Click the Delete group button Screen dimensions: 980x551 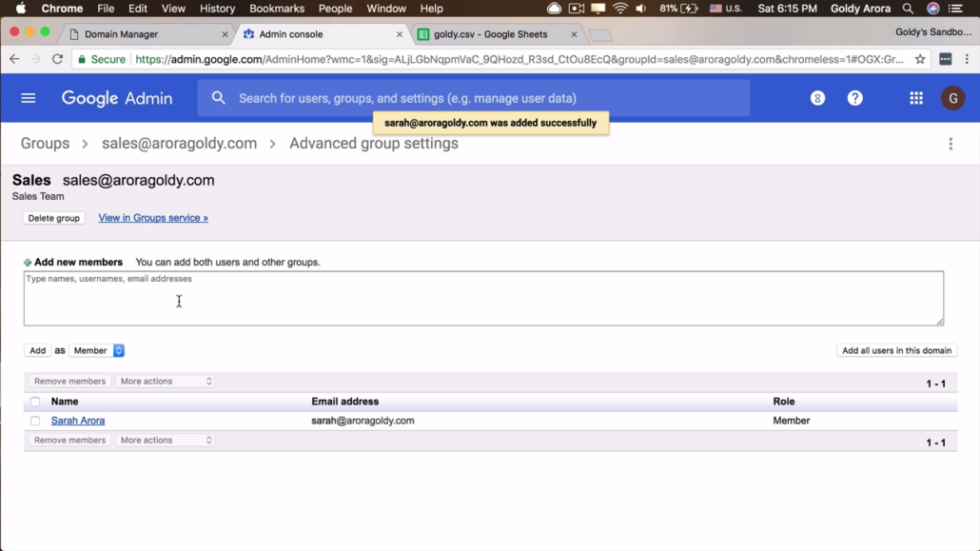(x=53, y=218)
